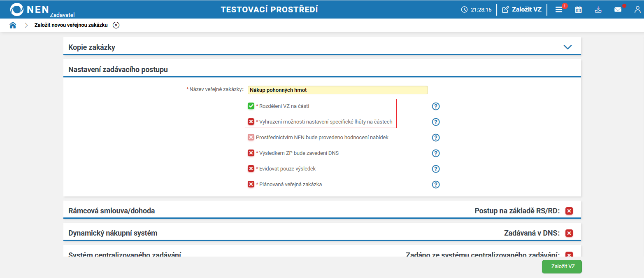Open the mail envelope with red badge

click(x=618, y=9)
